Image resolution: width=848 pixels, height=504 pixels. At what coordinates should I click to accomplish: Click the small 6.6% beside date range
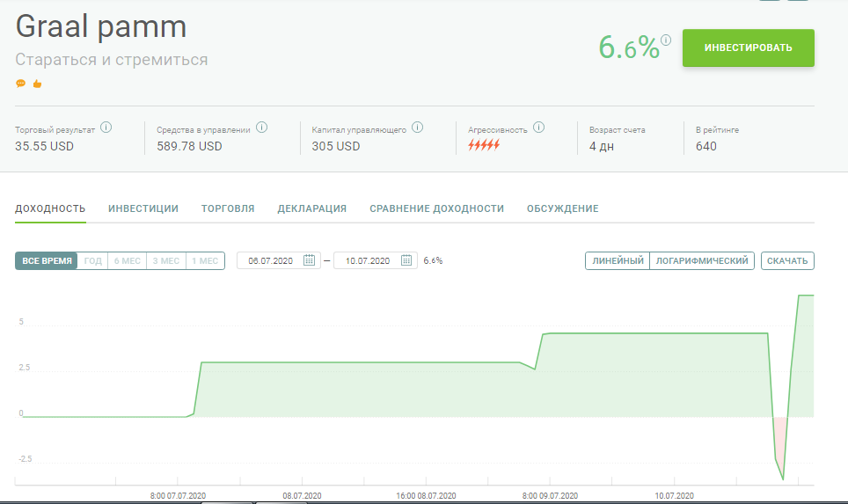(x=433, y=260)
